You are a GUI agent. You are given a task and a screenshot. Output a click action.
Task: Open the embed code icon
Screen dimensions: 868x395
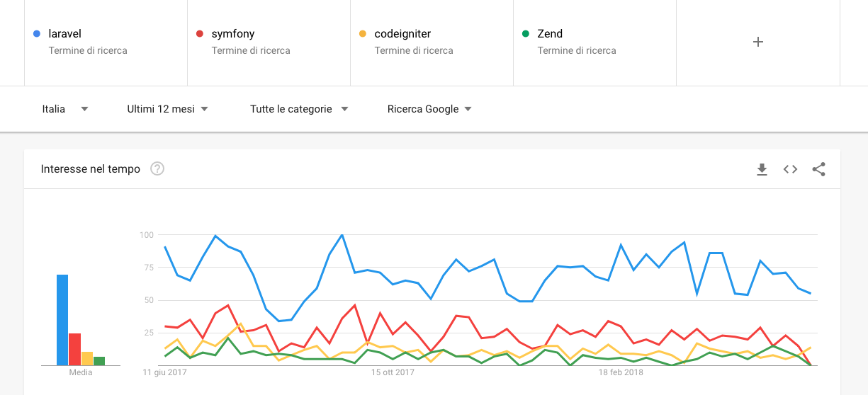pos(790,169)
